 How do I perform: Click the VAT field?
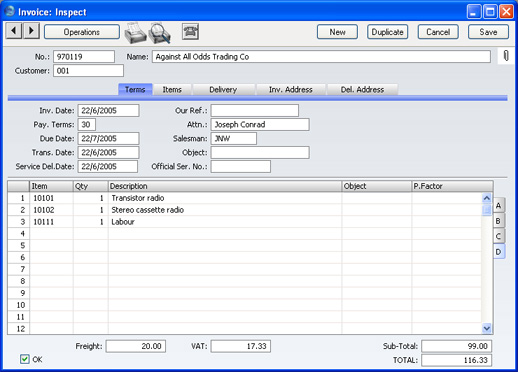pos(241,346)
